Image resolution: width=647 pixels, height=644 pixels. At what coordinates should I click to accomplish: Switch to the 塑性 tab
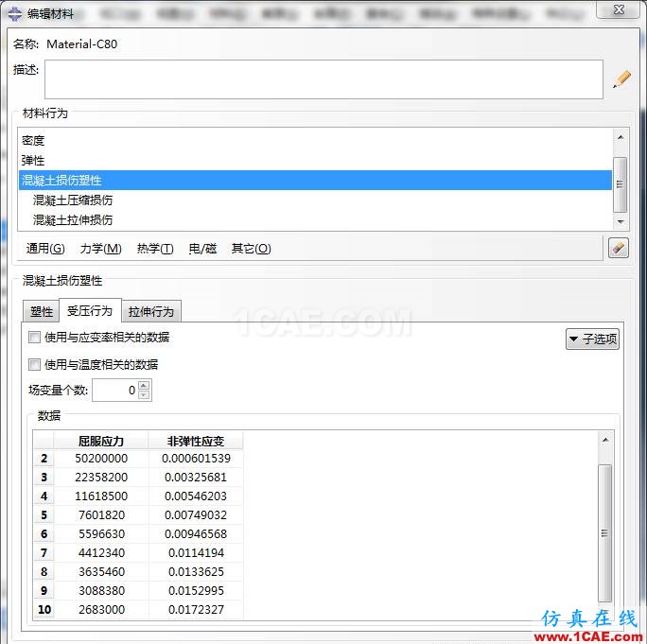point(42,311)
